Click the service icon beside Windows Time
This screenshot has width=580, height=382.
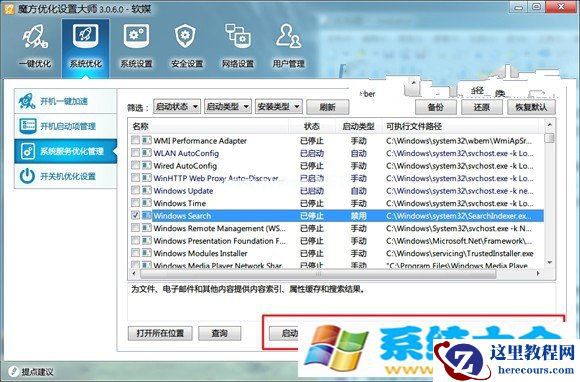click(x=146, y=203)
